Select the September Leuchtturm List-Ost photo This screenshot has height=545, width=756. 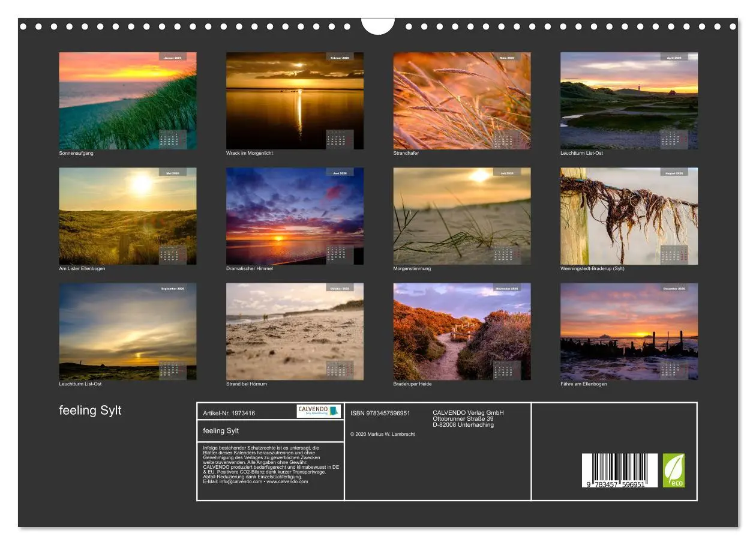tap(127, 331)
